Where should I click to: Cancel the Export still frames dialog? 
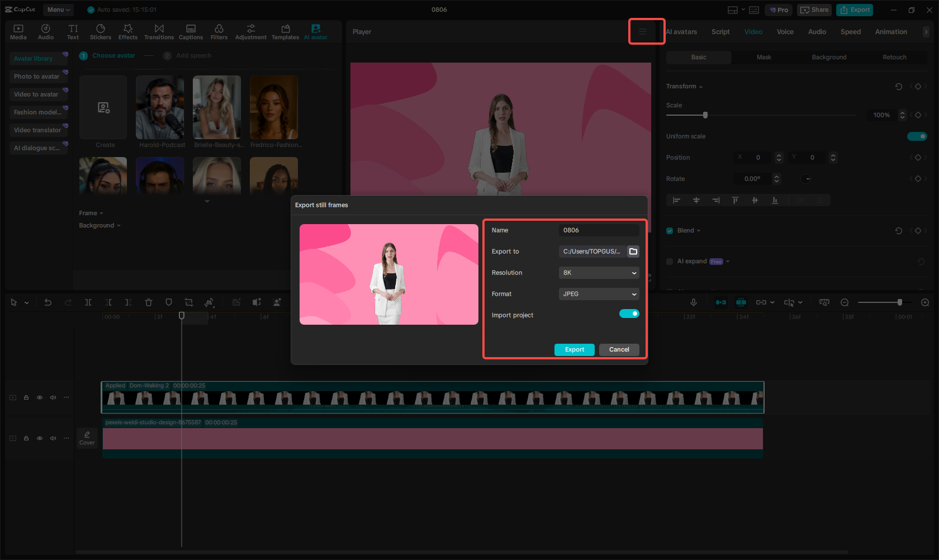tap(619, 350)
